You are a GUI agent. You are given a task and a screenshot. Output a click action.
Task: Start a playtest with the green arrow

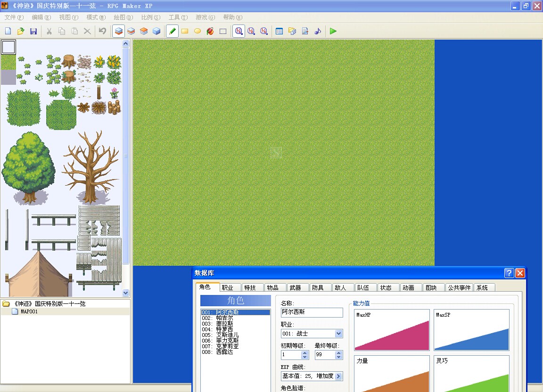click(x=333, y=31)
